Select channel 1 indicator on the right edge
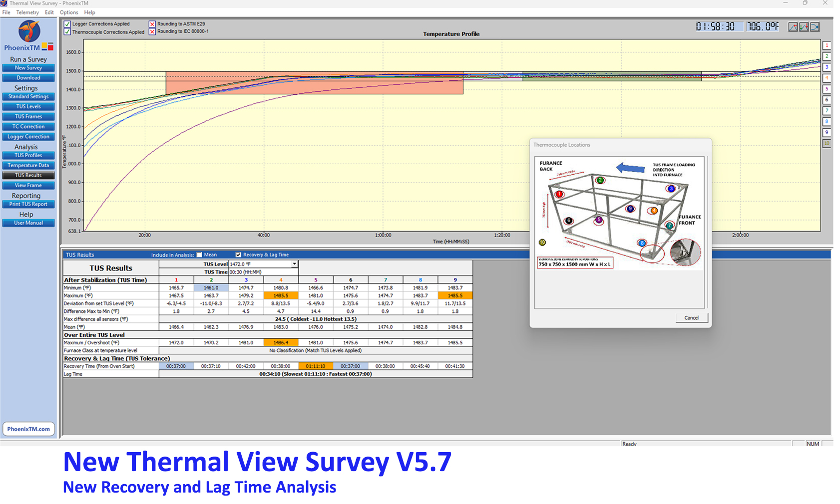 pyautogui.click(x=827, y=45)
